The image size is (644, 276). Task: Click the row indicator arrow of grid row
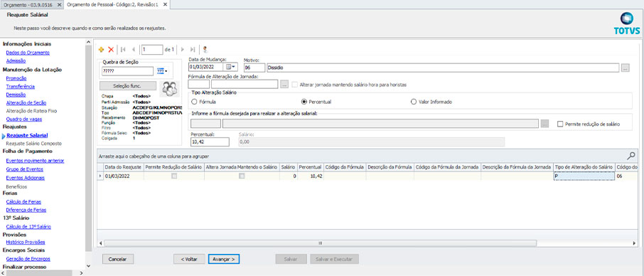[100, 176]
